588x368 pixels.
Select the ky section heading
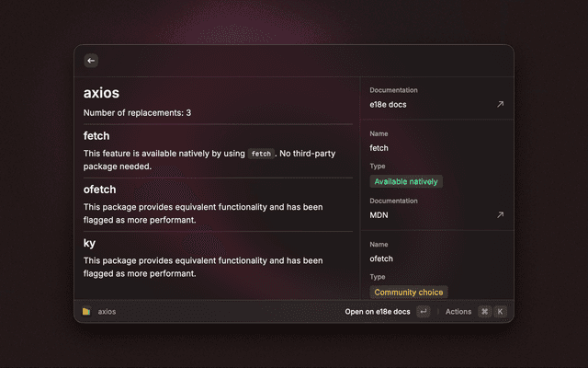(89, 243)
